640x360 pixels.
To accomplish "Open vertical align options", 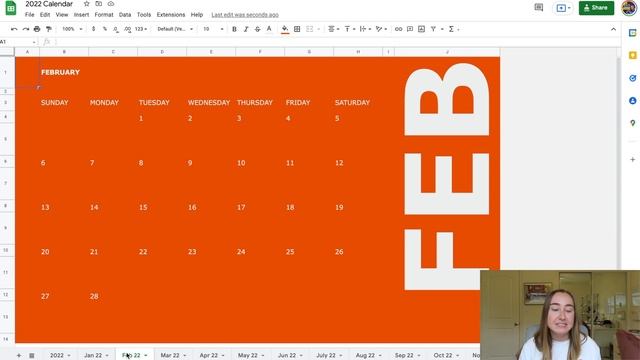I will 349,29.
